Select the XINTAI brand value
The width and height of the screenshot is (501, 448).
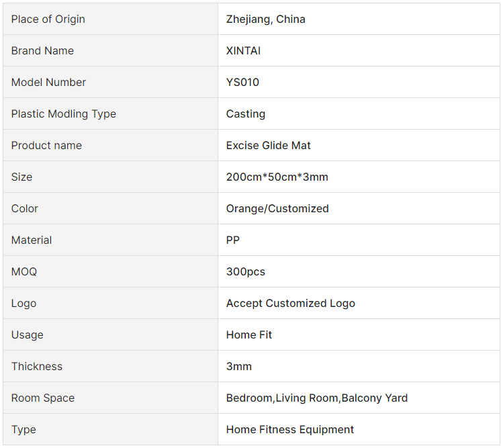pos(243,50)
